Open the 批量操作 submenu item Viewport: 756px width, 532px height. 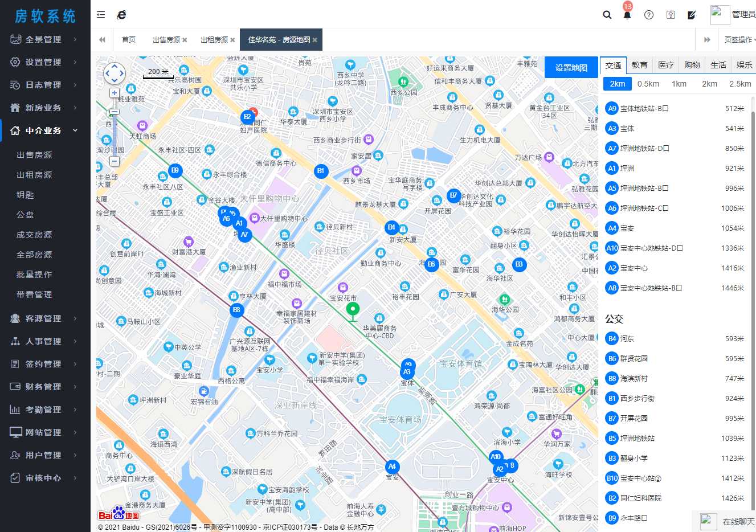click(x=34, y=275)
